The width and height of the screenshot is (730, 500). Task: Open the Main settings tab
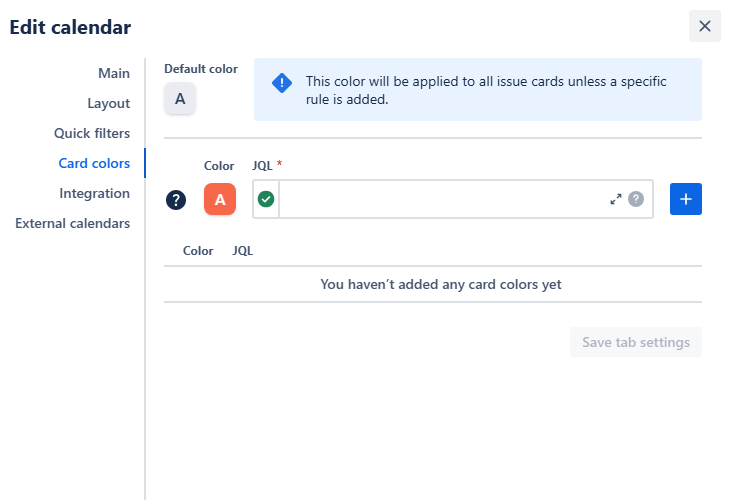coord(114,73)
